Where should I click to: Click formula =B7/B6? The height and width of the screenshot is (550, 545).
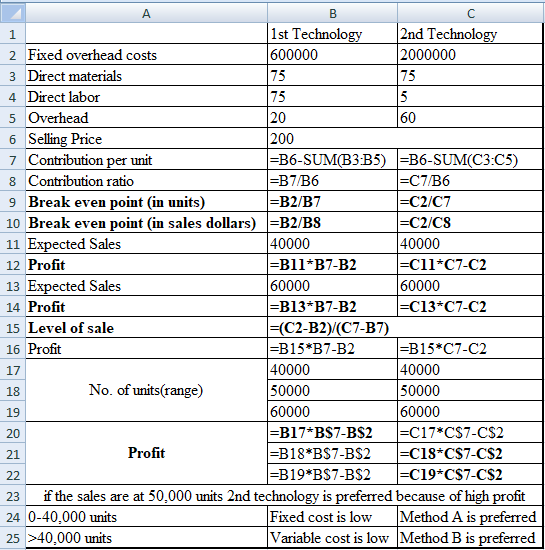(x=332, y=181)
